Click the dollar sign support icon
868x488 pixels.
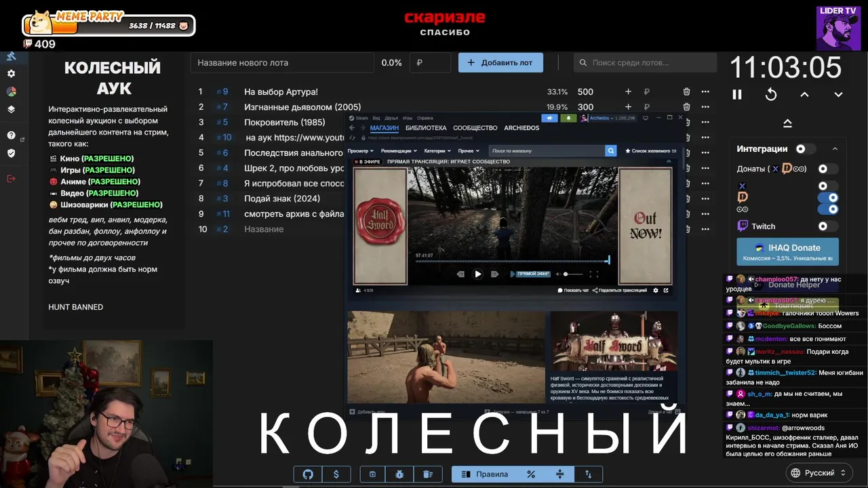(x=336, y=474)
